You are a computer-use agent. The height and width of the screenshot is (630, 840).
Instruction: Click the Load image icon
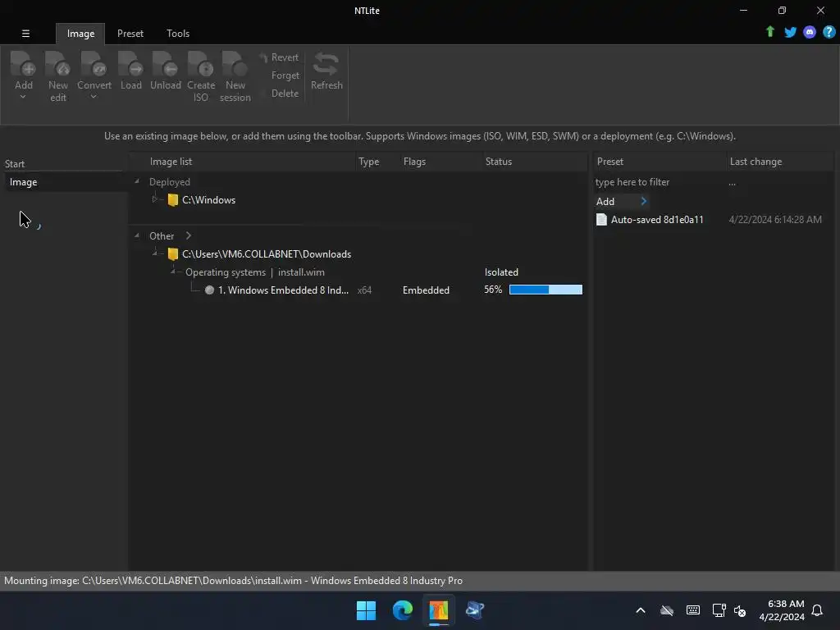pos(130,64)
